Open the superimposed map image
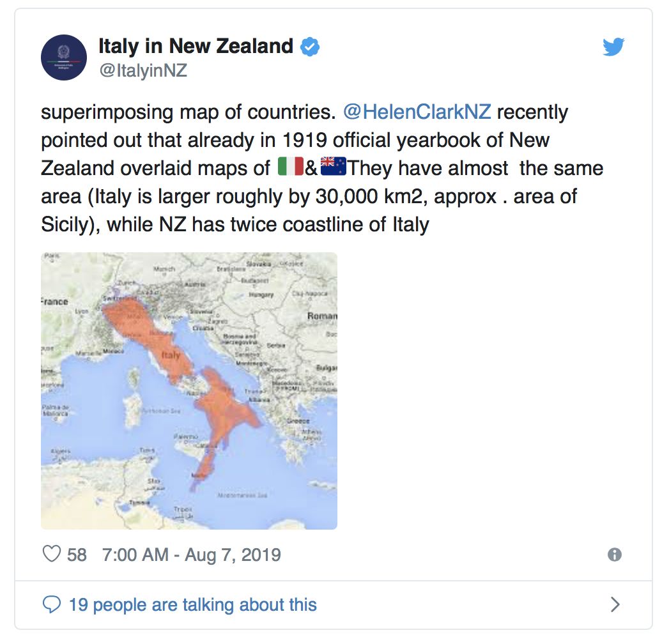 coord(189,390)
